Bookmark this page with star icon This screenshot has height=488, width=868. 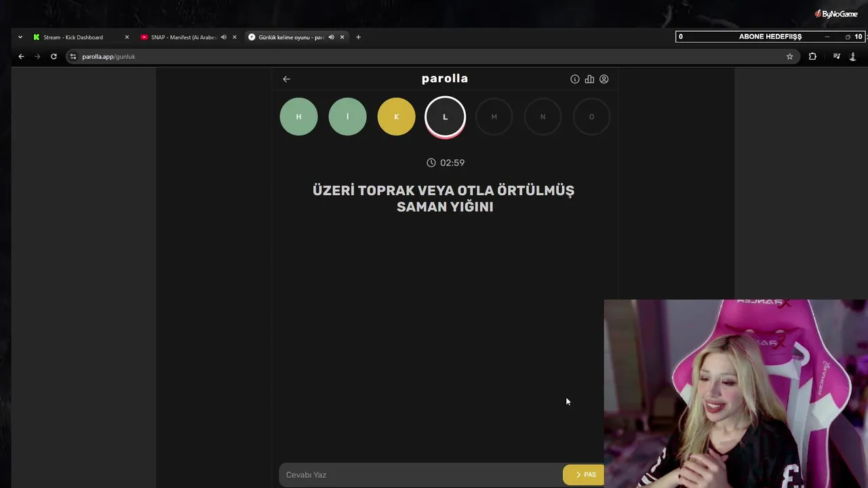click(x=789, y=56)
